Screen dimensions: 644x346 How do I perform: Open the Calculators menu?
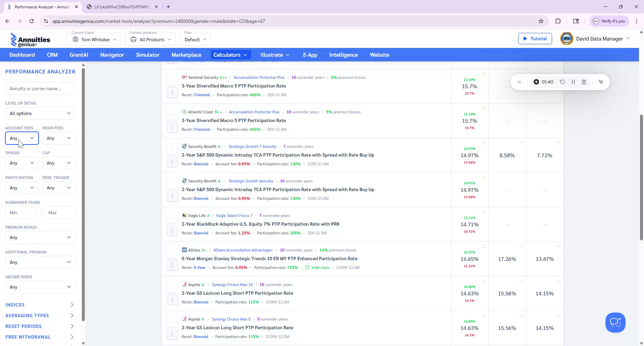pos(230,55)
